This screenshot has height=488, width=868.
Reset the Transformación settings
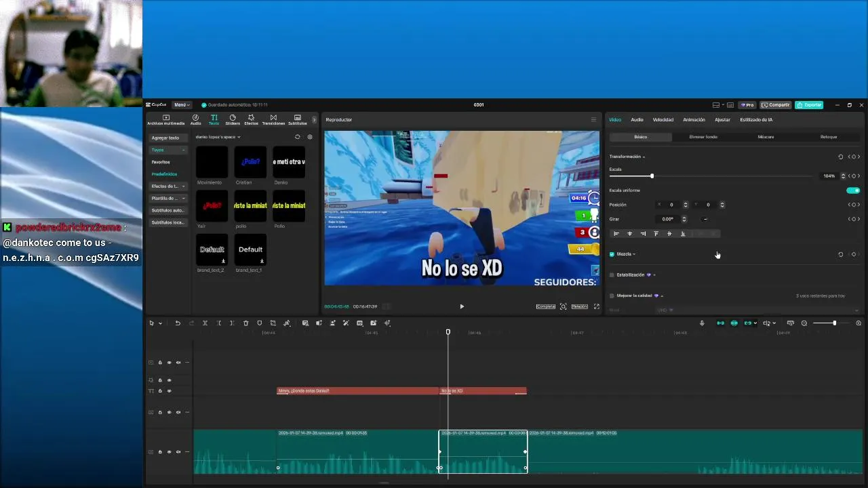tap(841, 157)
